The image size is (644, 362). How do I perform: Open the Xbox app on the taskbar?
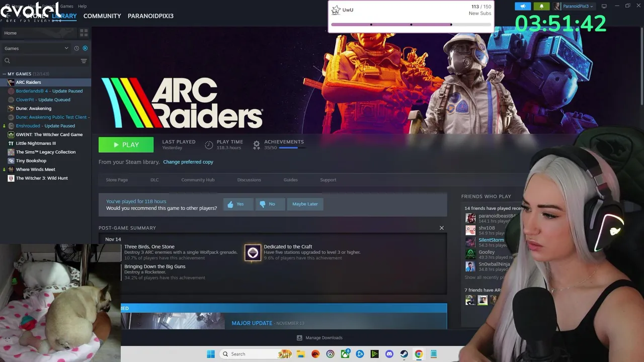click(345, 354)
